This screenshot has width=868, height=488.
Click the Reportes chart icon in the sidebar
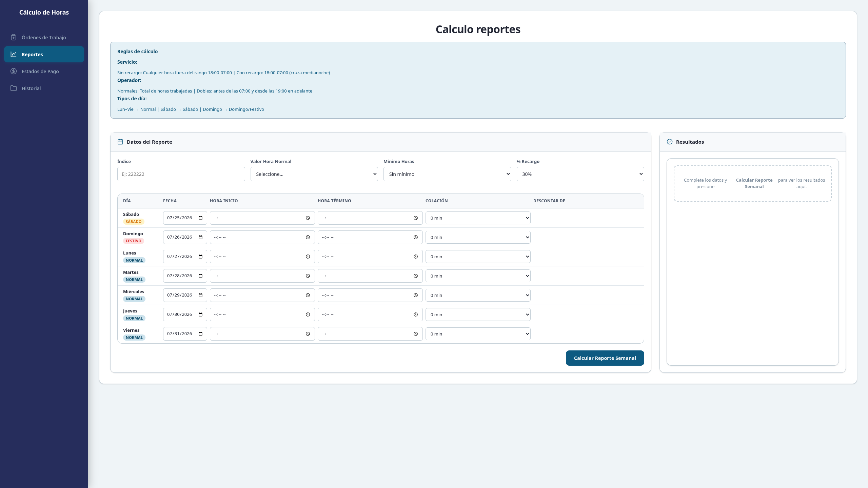[14, 54]
